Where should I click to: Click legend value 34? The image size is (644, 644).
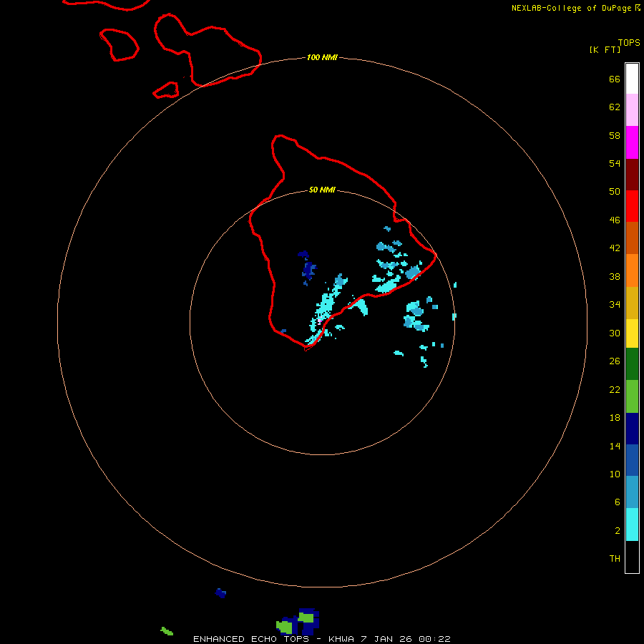(x=615, y=304)
